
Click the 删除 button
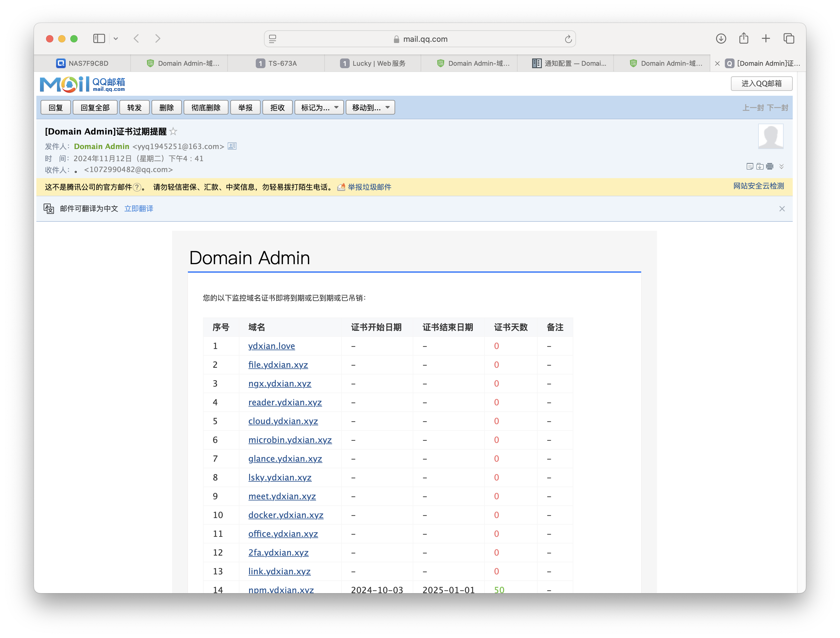pyautogui.click(x=166, y=108)
